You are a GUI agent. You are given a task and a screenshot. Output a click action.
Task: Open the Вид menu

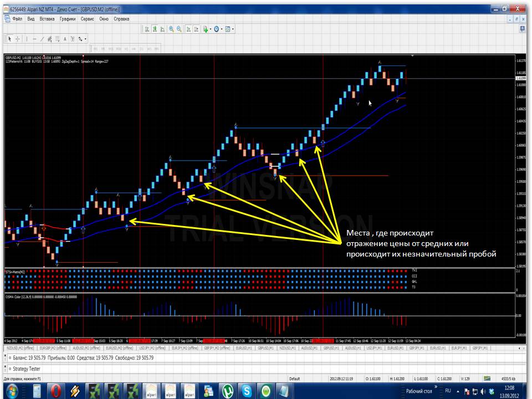point(31,19)
